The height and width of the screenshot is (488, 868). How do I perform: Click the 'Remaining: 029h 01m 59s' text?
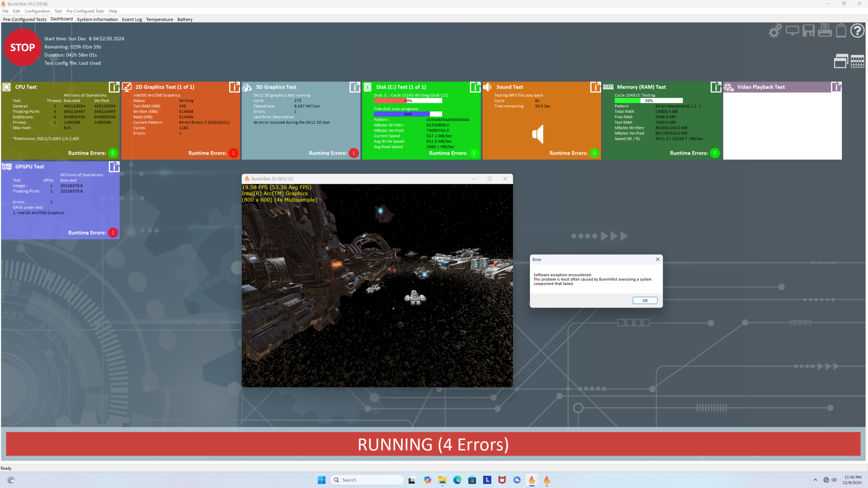73,47
